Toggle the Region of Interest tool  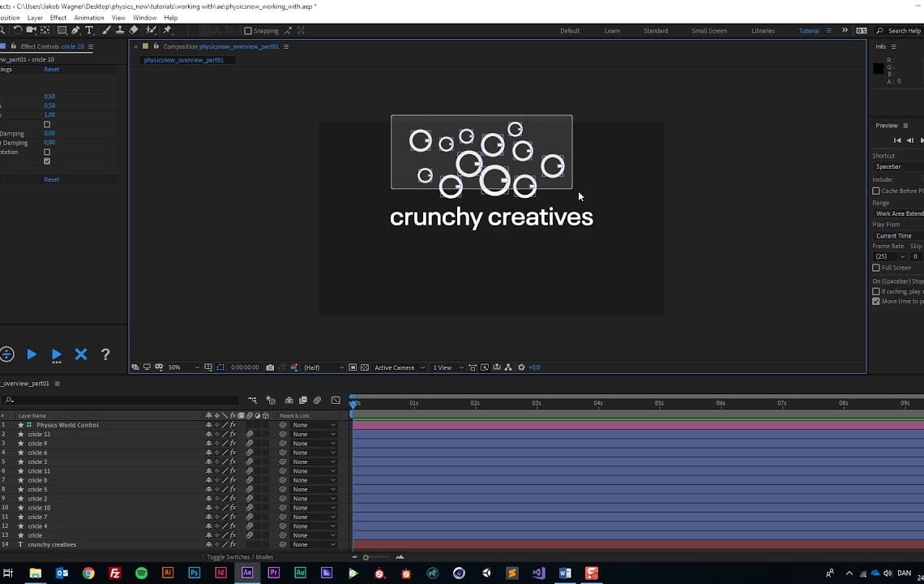pos(220,367)
